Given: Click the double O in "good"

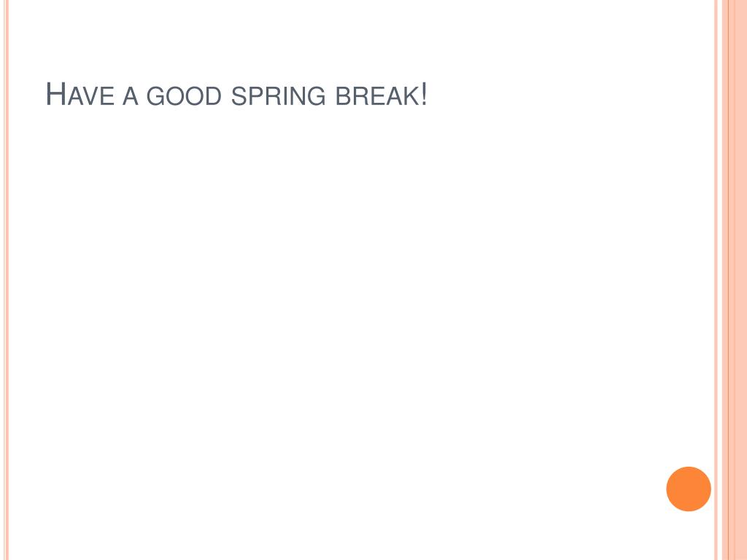Looking at the screenshot, I should 185,96.
